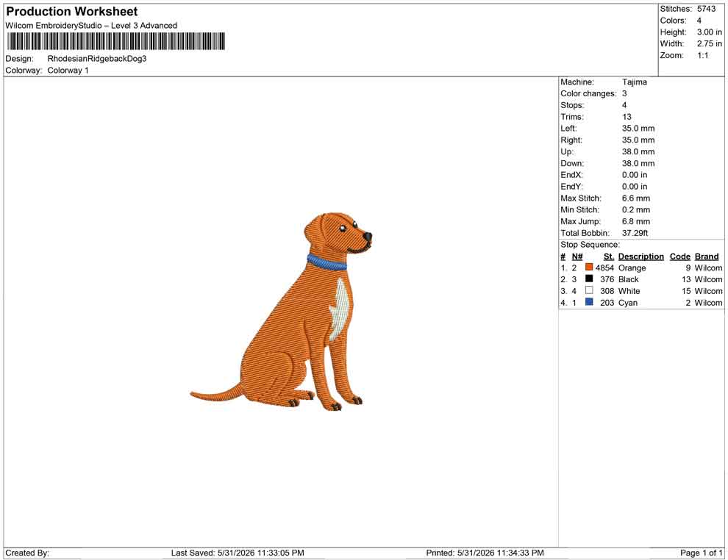
Task: Click the Min Stitch value 0.2 mm
Action: (x=636, y=209)
